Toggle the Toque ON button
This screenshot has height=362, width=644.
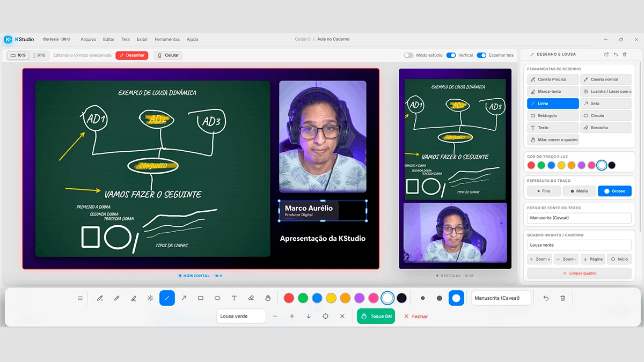pos(376,316)
